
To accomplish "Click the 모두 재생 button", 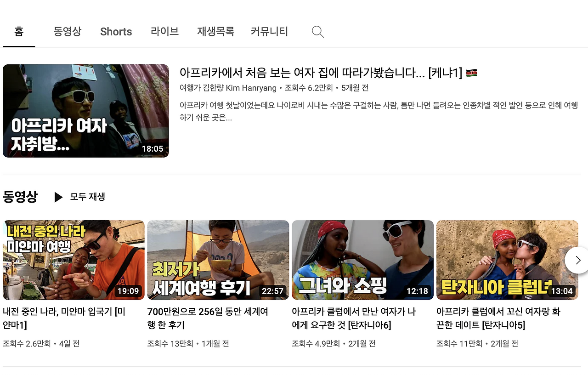I will (x=87, y=197).
